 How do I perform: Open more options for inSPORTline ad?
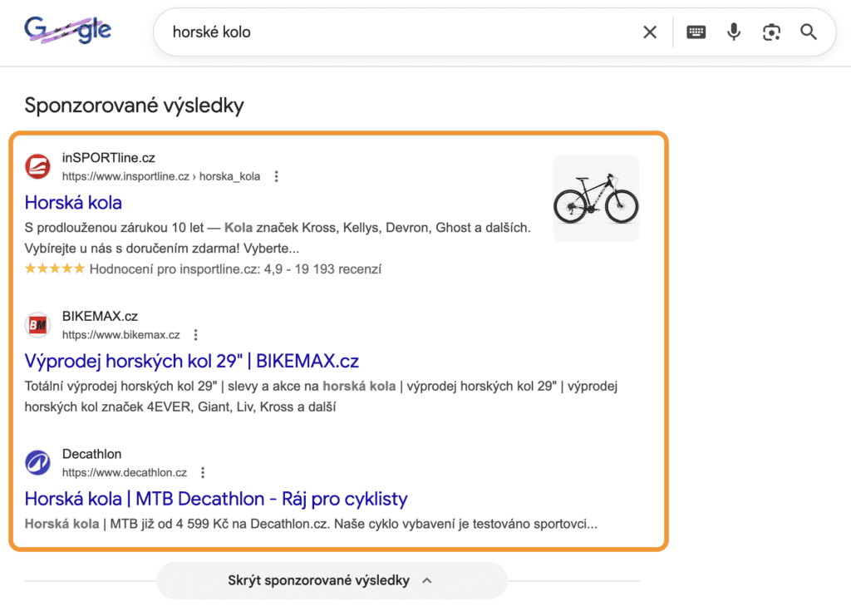tap(277, 176)
